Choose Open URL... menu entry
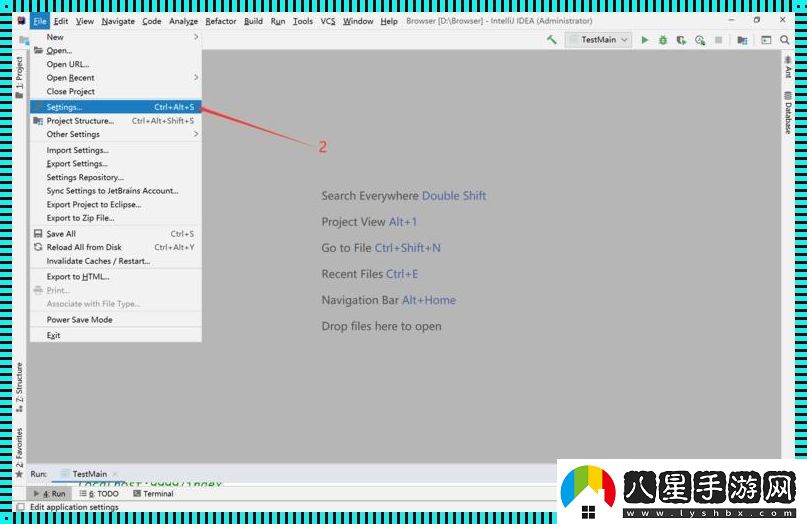The image size is (807, 524). 115,64
